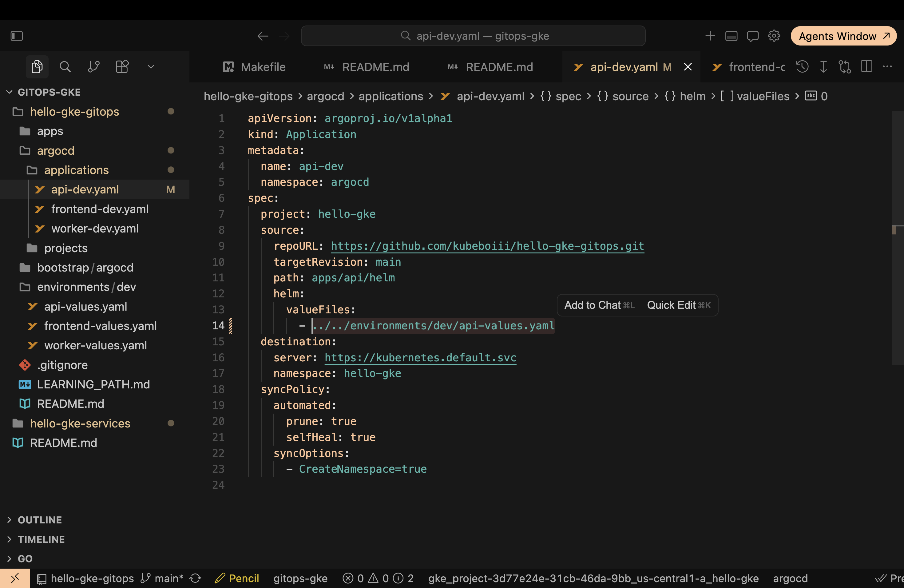Synchronize changes with the sync icon

[x=195, y=578]
